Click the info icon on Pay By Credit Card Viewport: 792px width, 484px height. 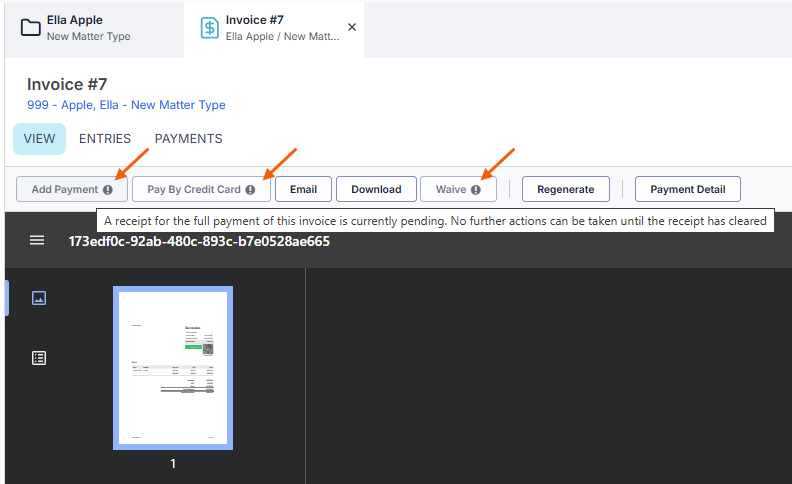[x=251, y=190]
